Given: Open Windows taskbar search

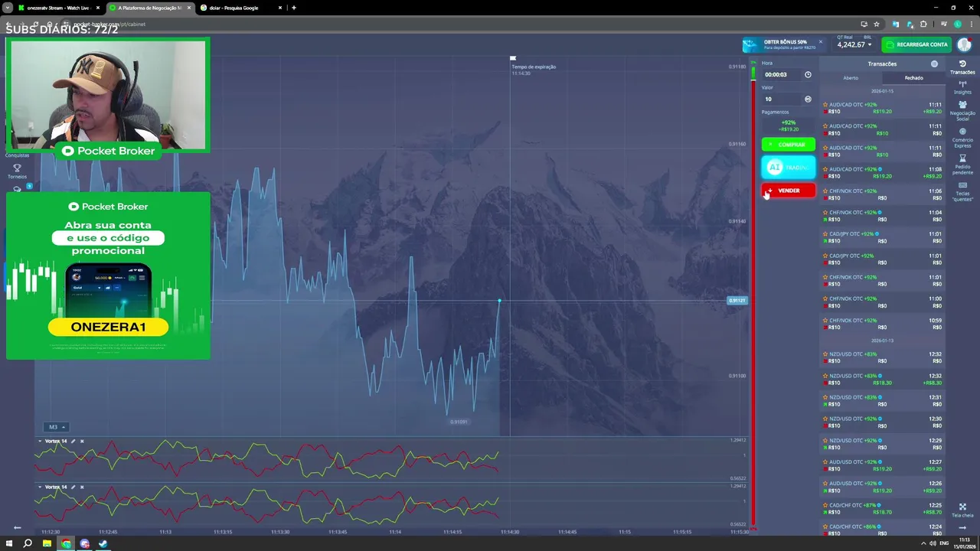Looking at the screenshot, I should tap(28, 543).
